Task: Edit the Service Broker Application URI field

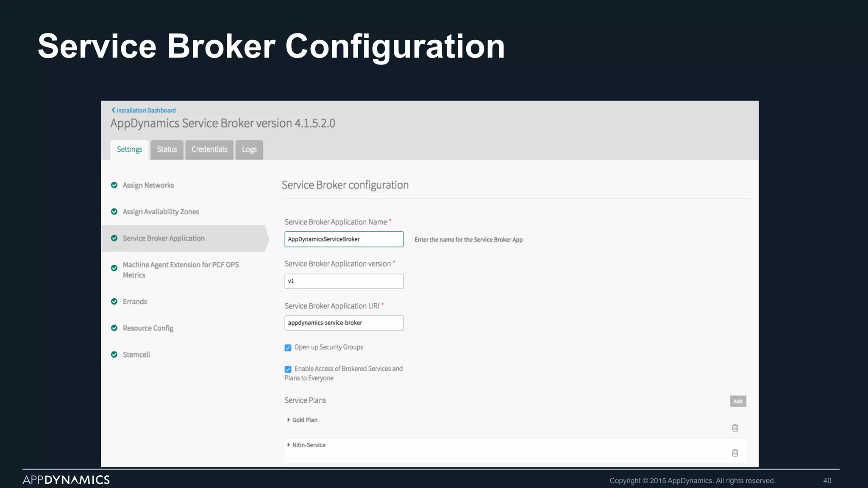Action: [x=344, y=323]
